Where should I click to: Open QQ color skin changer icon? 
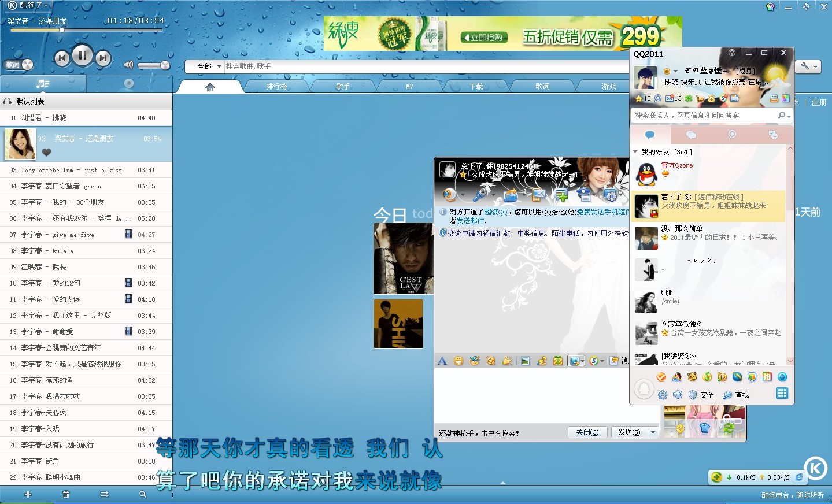pos(786,98)
